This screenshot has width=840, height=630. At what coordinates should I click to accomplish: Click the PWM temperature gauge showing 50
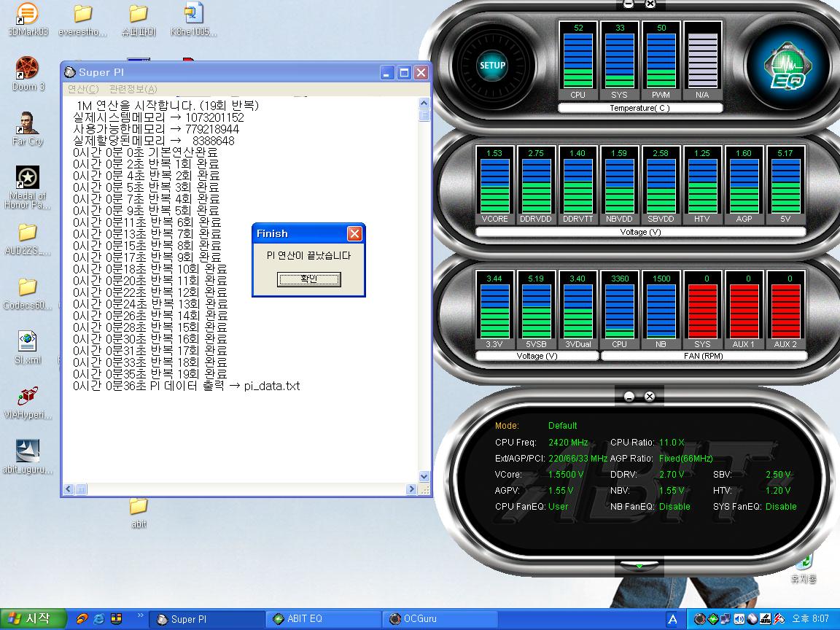661,61
